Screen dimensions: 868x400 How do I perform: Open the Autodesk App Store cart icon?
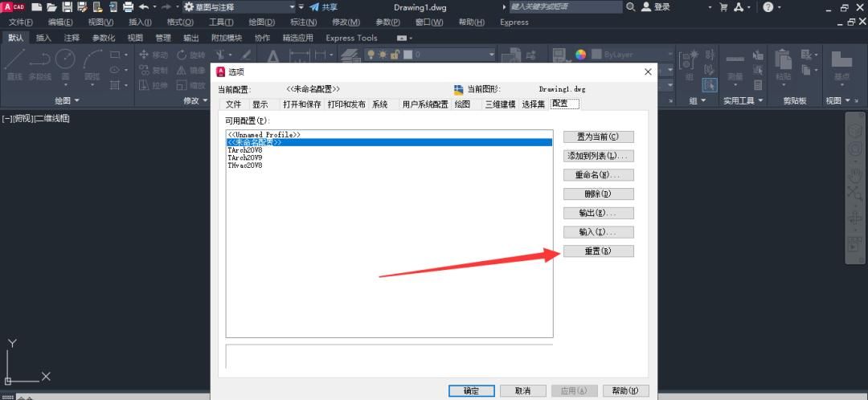point(723,7)
